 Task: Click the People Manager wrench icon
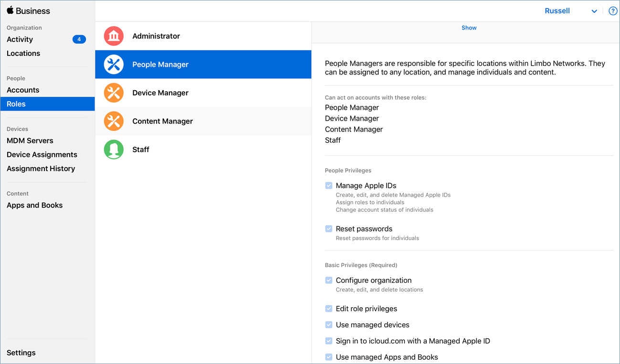point(114,64)
